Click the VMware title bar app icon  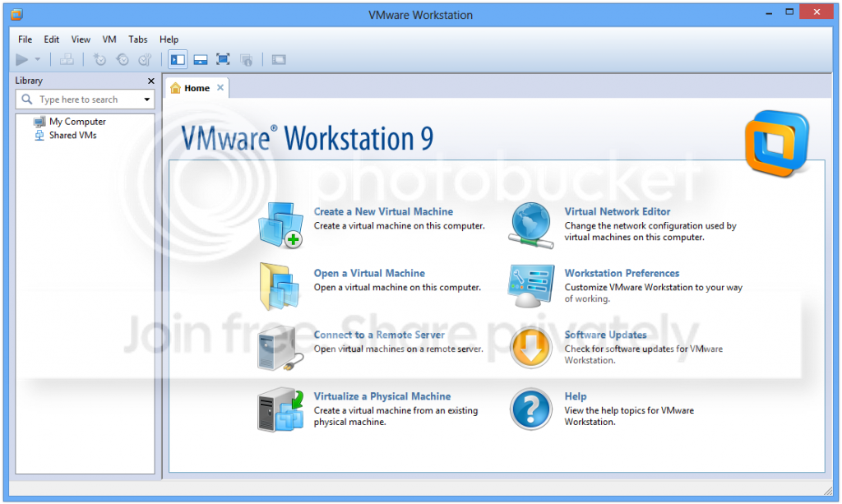pos(16,15)
